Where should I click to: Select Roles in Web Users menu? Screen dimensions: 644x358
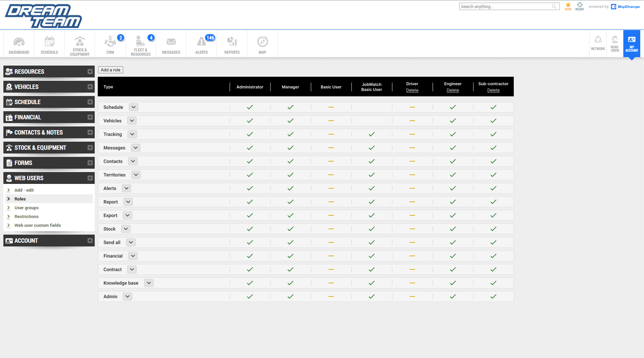pos(20,199)
